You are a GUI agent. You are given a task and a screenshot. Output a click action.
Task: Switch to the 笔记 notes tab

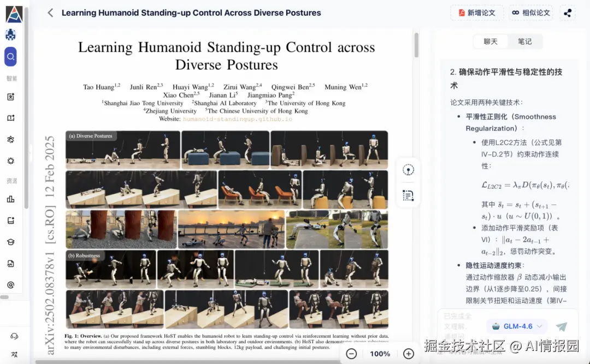point(525,41)
